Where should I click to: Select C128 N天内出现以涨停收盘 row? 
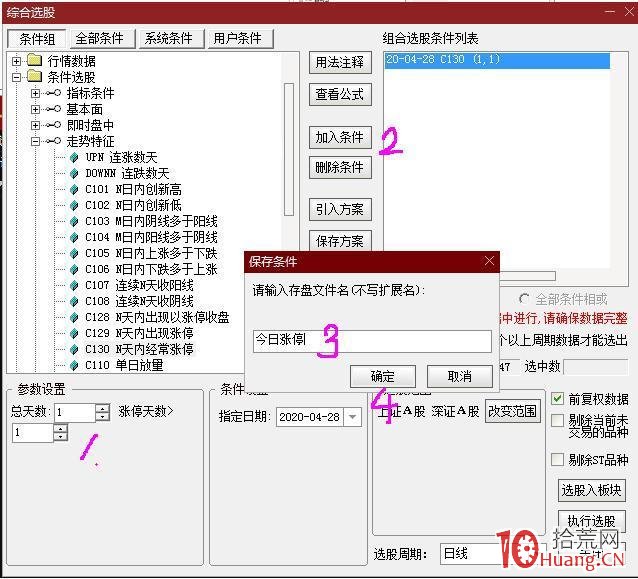point(157,317)
